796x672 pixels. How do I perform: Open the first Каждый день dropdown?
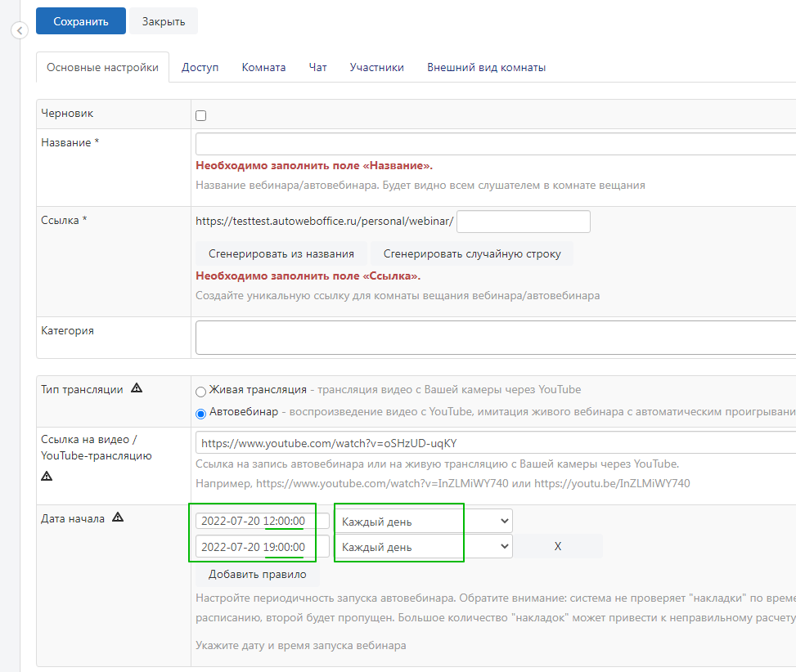(x=425, y=522)
